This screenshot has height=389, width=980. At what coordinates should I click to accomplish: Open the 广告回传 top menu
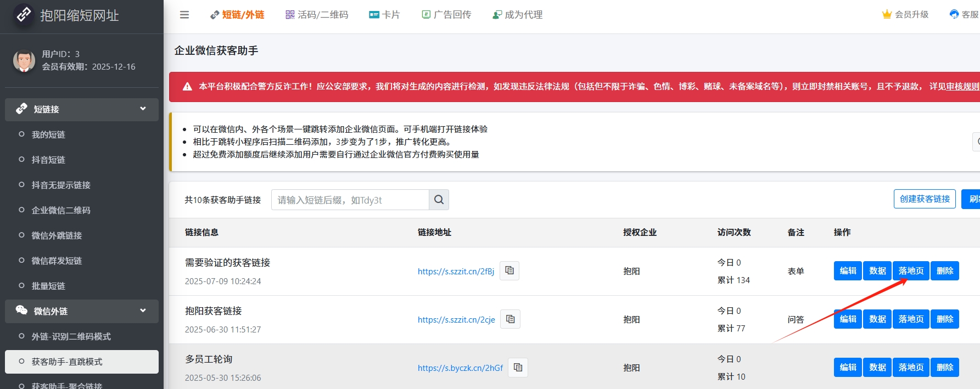point(446,15)
